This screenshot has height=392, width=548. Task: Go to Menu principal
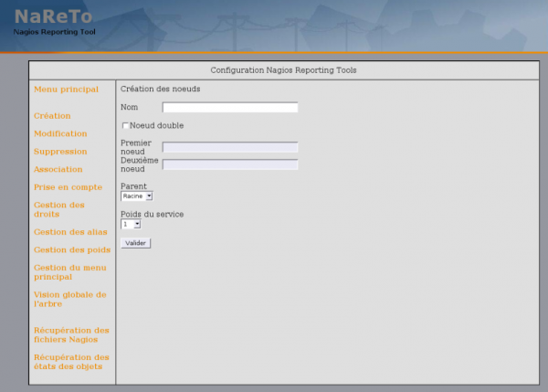(66, 90)
